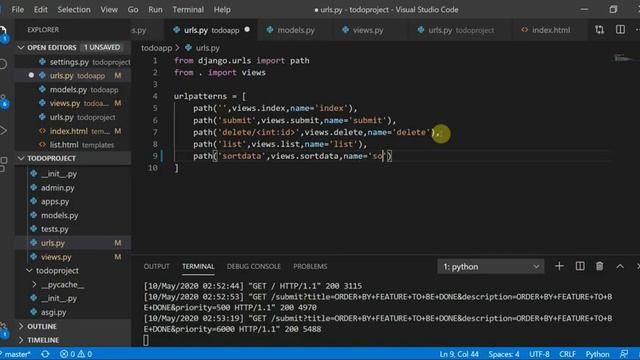Select language mode Python in status bar
The width and height of the screenshot is (640, 360).
coord(597,354)
